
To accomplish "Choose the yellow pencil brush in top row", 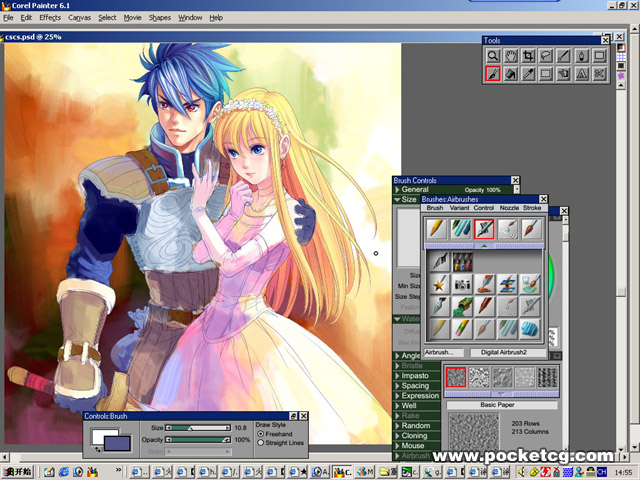I will click(436, 229).
